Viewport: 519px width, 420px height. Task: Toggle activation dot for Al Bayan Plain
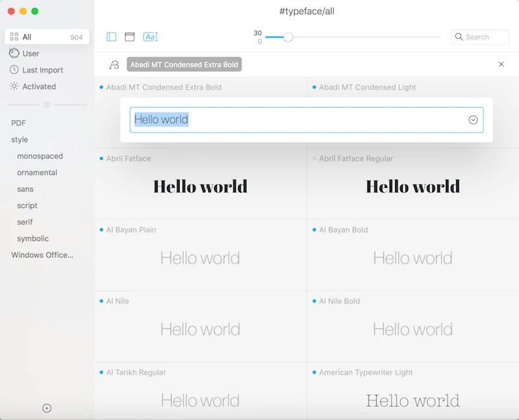click(101, 229)
